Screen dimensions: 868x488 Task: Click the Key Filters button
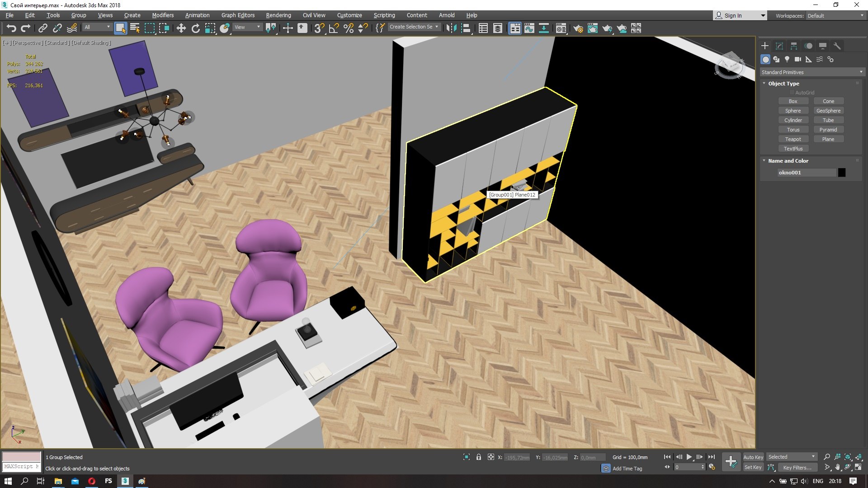point(797,468)
